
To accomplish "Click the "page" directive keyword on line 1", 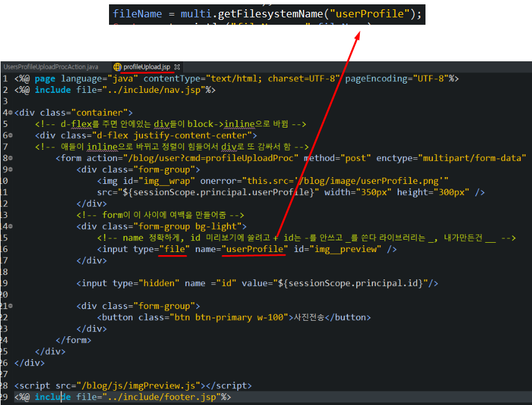I will tap(45, 79).
